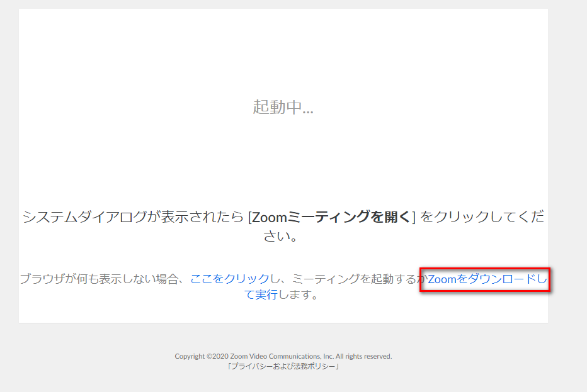This screenshot has height=392, width=587.
Task: Select the '起動中...' heading text
Action: click(283, 107)
